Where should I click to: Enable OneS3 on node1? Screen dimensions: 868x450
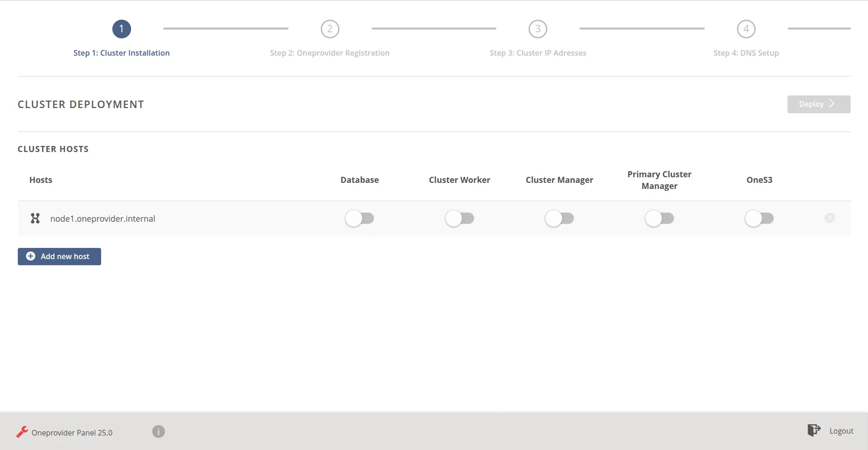coord(760,218)
